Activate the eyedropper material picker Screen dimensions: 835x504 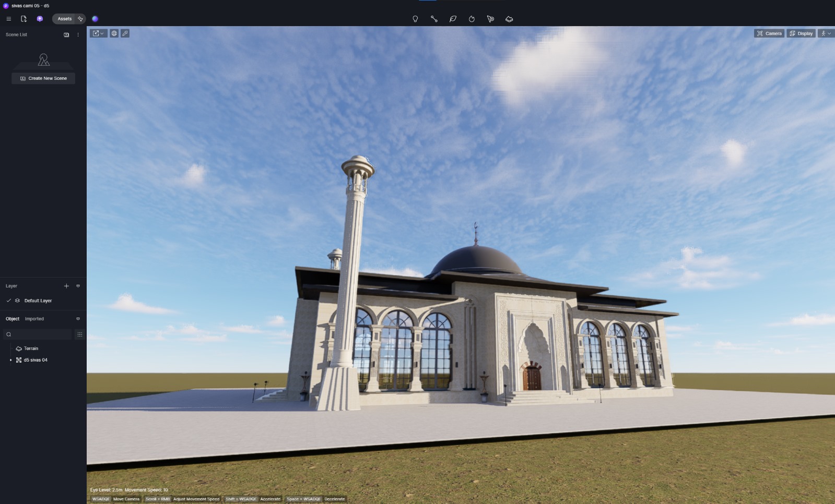click(125, 33)
